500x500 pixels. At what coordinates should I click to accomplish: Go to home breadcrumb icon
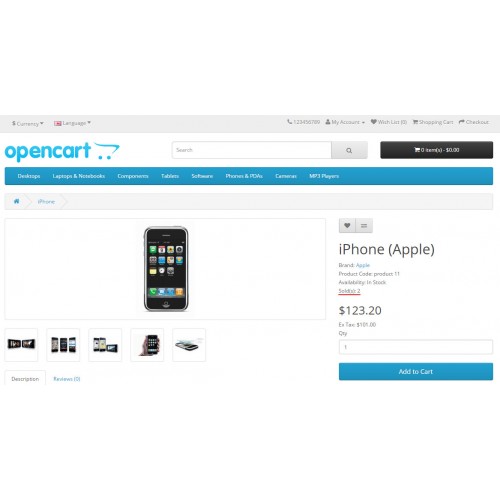(x=16, y=201)
